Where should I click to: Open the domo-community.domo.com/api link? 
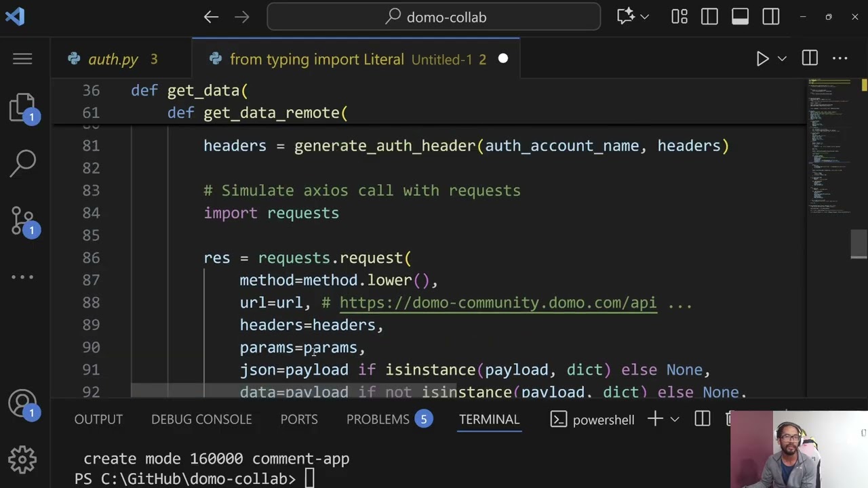[498, 302]
